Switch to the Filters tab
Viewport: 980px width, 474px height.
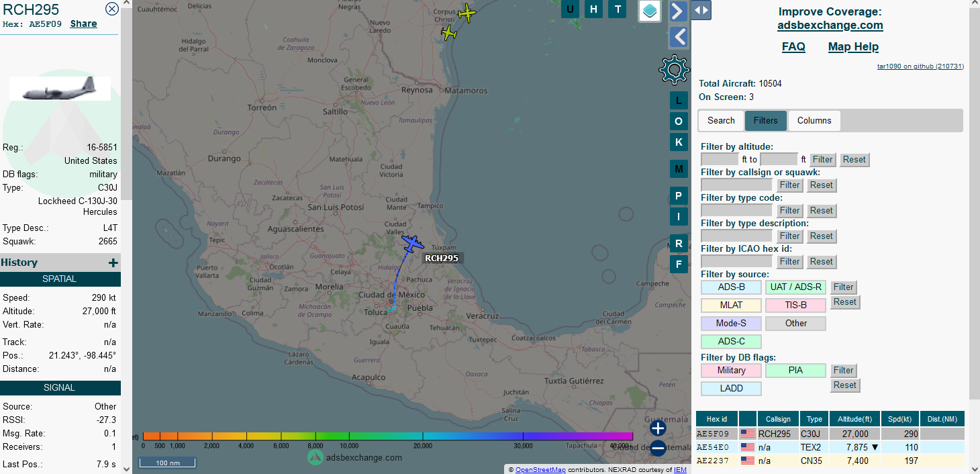point(765,121)
